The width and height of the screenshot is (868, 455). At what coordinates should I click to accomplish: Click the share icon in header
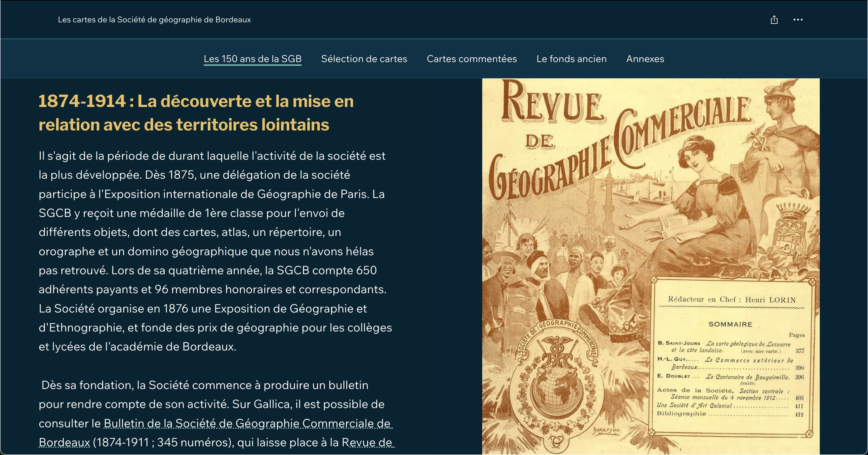[x=774, y=20]
